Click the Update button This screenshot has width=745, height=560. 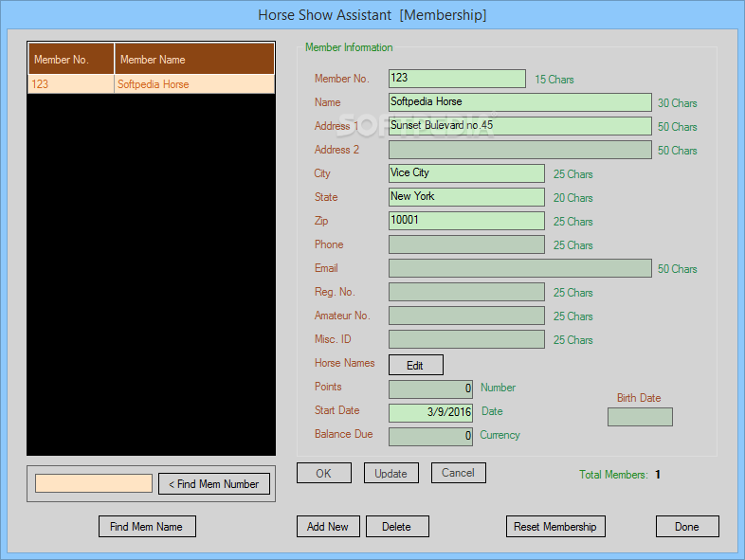pos(391,473)
